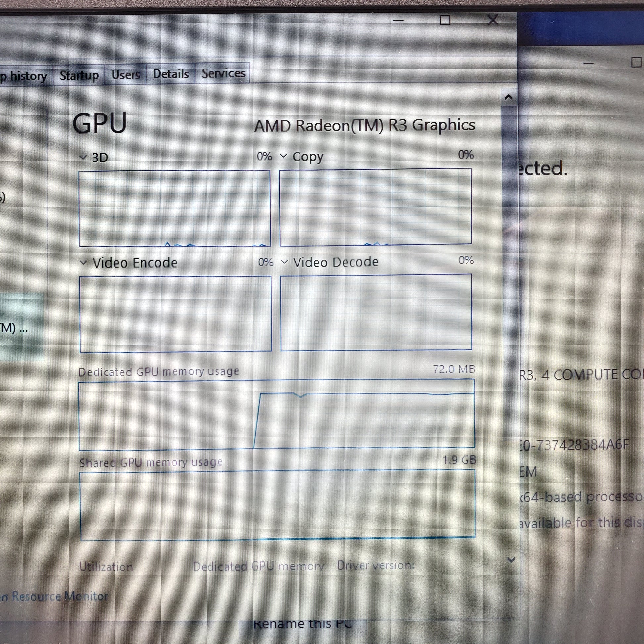The height and width of the screenshot is (644, 644).
Task: Change the Video Encode engine dropdown
Action: (x=84, y=263)
